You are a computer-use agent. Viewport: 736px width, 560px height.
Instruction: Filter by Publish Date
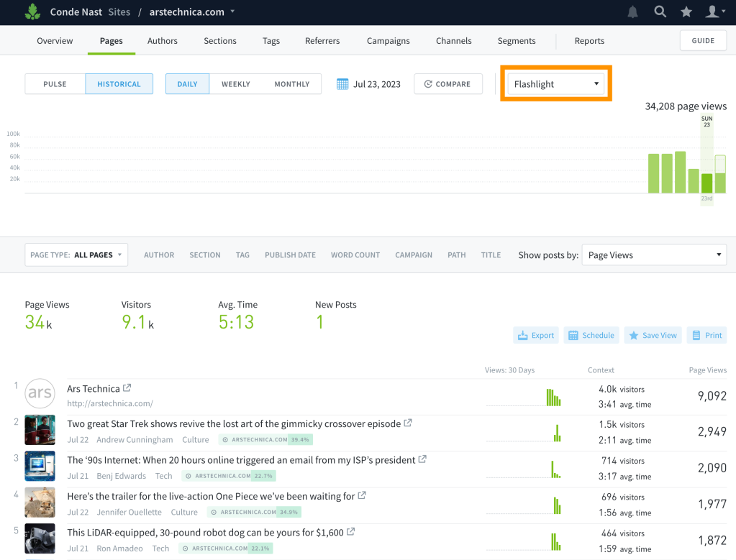(x=290, y=255)
